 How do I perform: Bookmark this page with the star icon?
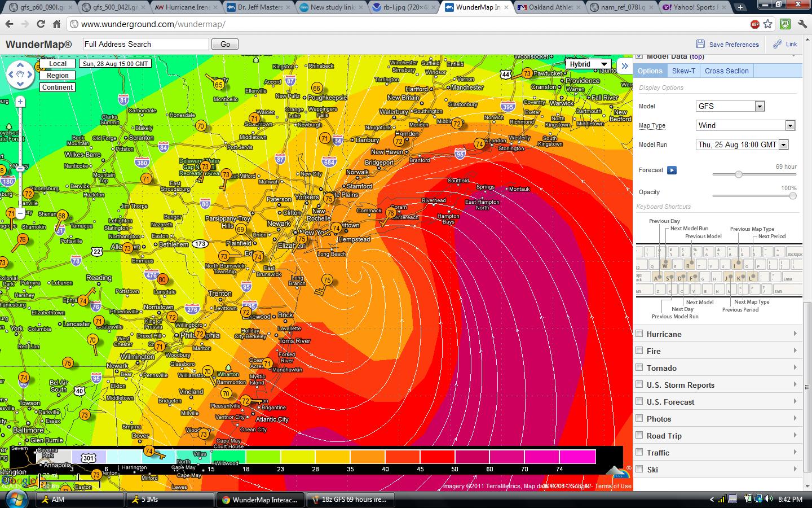pyautogui.click(x=767, y=24)
